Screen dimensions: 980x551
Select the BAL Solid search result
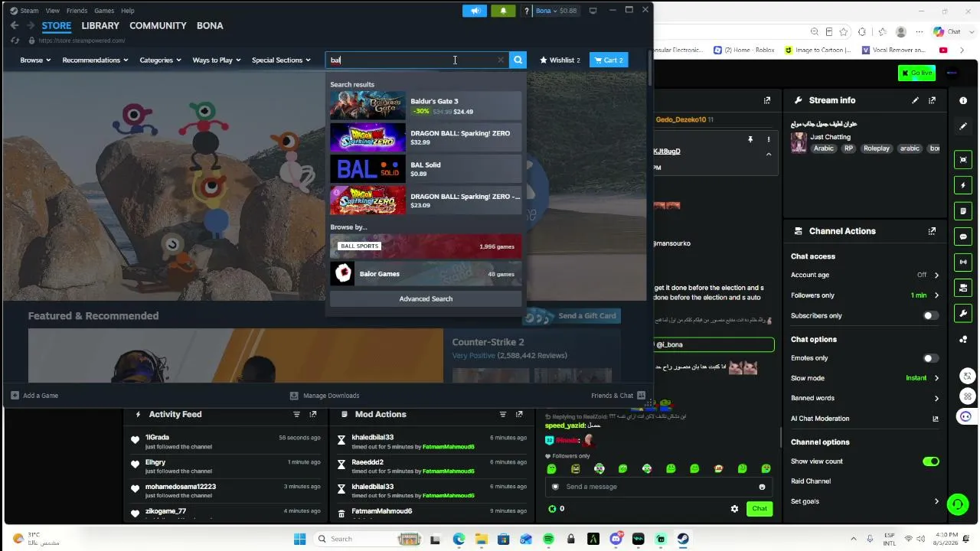(x=426, y=169)
